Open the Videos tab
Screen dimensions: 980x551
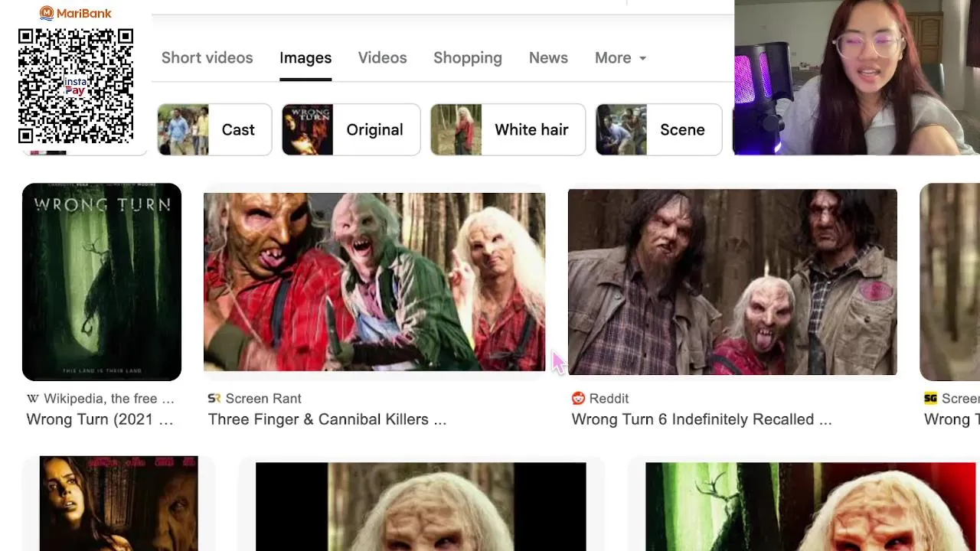(382, 58)
